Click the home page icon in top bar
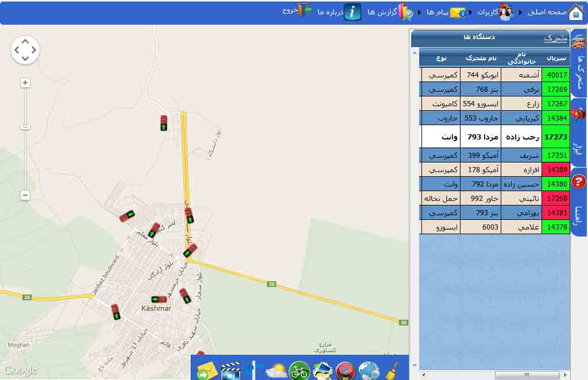The image size is (588, 380). click(x=576, y=11)
